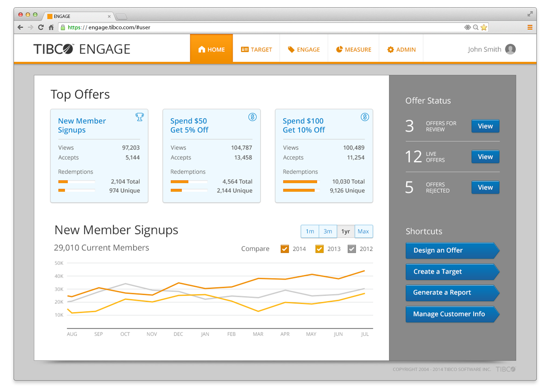Open the MEASURE navigation tab
The height and width of the screenshot is (392, 550).
[x=353, y=49]
